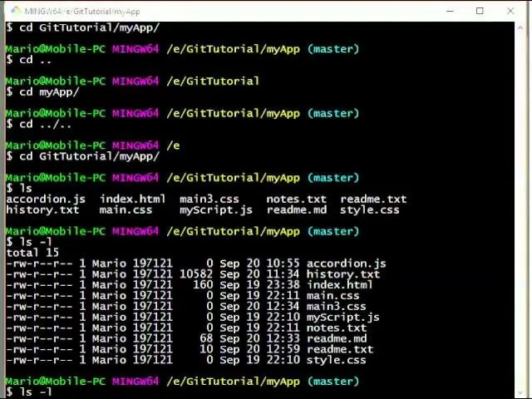This screenshot has width=532, height=399.
Task: Click the timestamp 12:59 for readme.txt
Action: coord(283,349)
